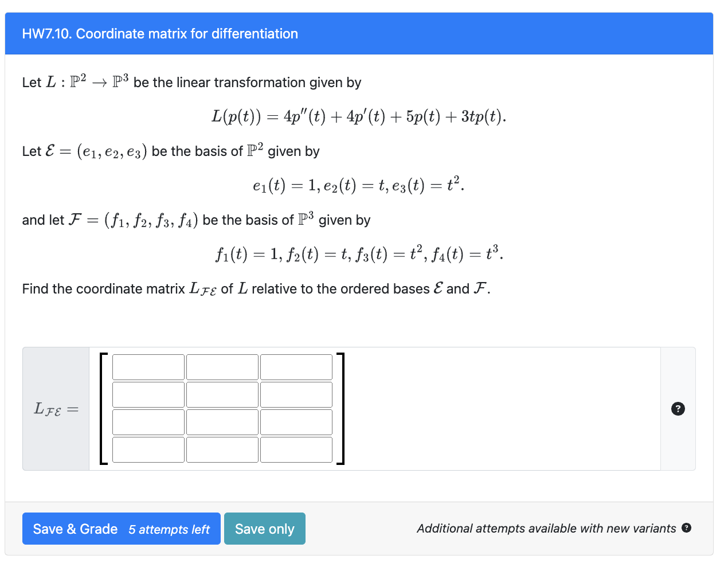Click the center cell of the second row
The height and width of the screenshot is (571, 728).
tap(222, 394)
